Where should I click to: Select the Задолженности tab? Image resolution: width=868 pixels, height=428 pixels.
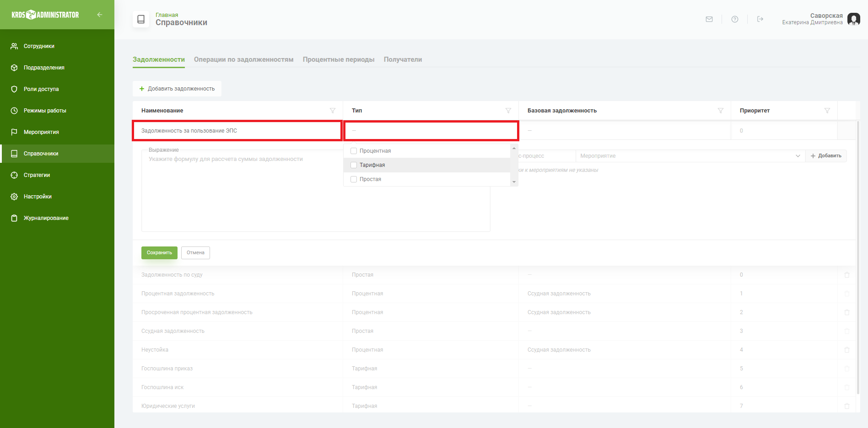[x=159, y=59]
